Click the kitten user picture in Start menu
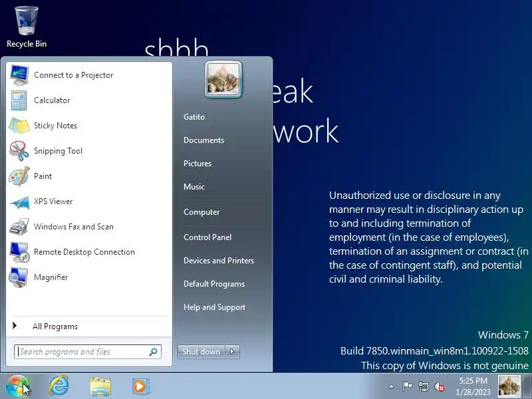This screenshot has width=532, height=399. click(223, 79)
